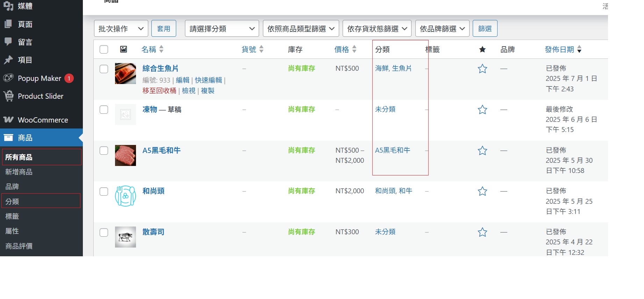Screen dimensions: 644x299
Task: Click the 海鮮 category link
Action: click(x=382, y=68)
